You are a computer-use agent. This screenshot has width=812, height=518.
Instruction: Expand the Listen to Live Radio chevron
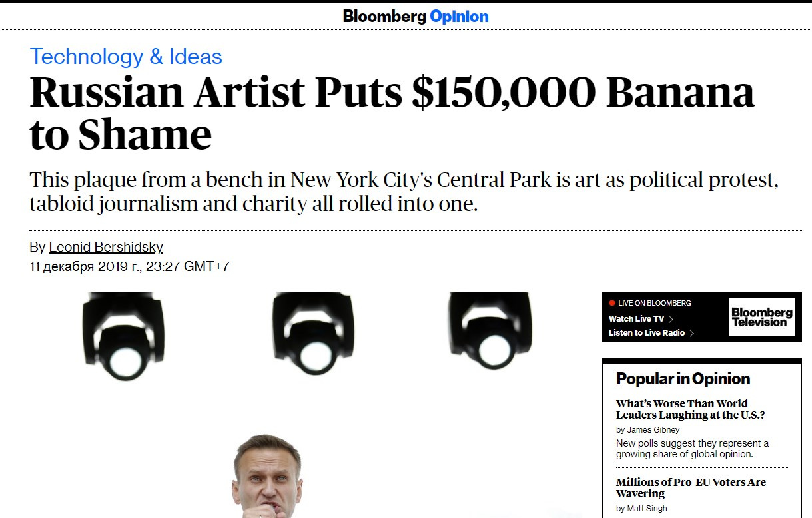coord(692,333)
